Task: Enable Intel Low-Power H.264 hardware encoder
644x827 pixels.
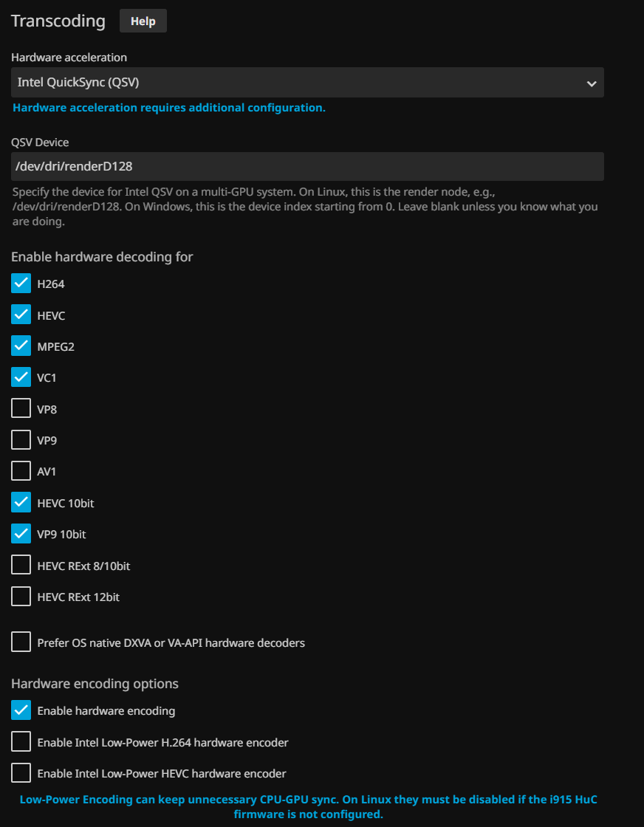Action: click(x=21, y=742)
